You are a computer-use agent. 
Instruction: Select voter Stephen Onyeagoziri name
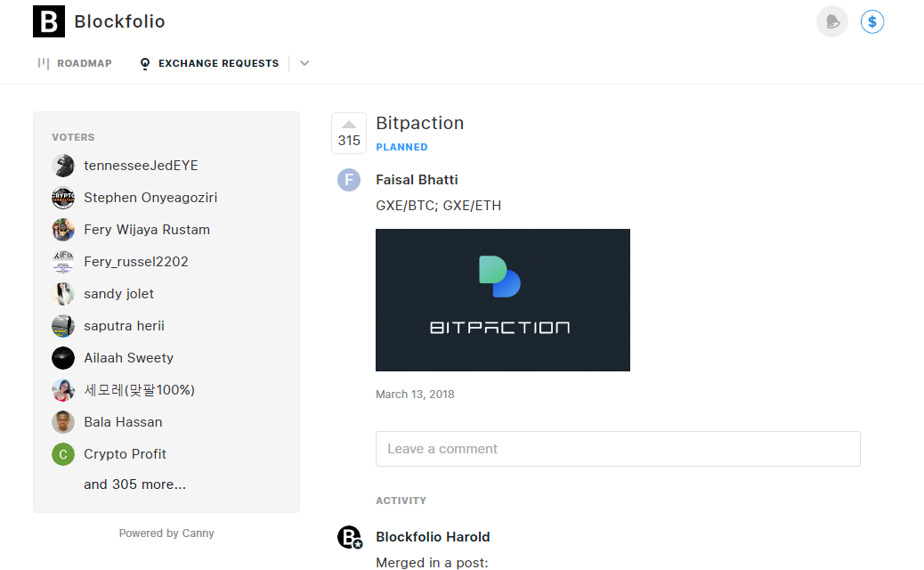(150, 198)
